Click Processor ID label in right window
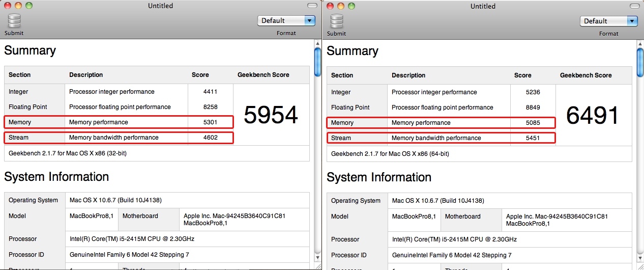This screenshot has width=644, height=270. click(x=349, y=255)
